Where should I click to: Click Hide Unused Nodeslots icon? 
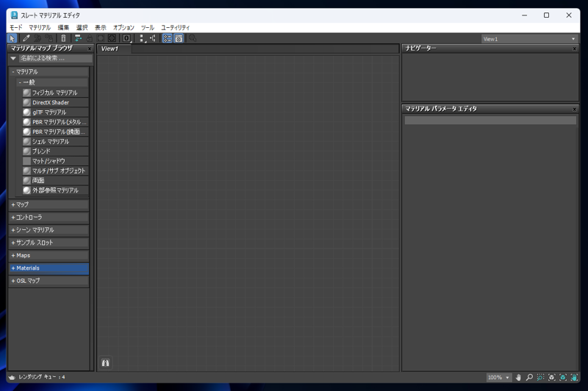point(89,38)
